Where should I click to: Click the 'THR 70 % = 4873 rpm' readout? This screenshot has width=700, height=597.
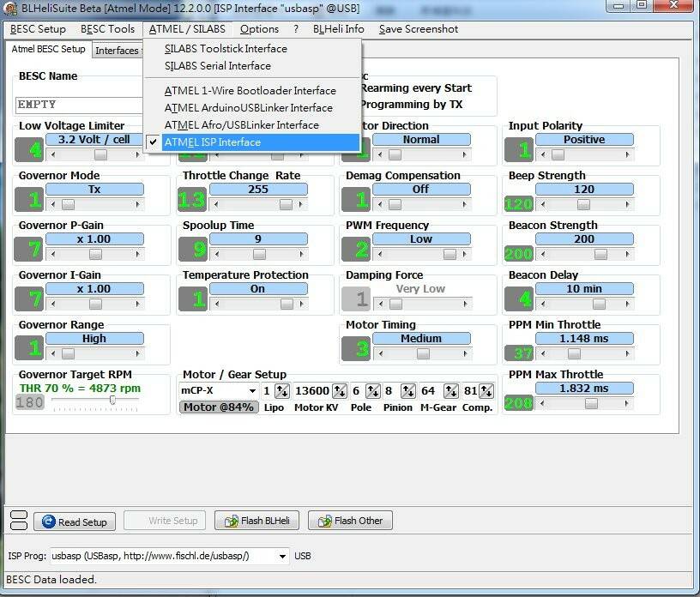pyautogui.click(x=80, y=389)
